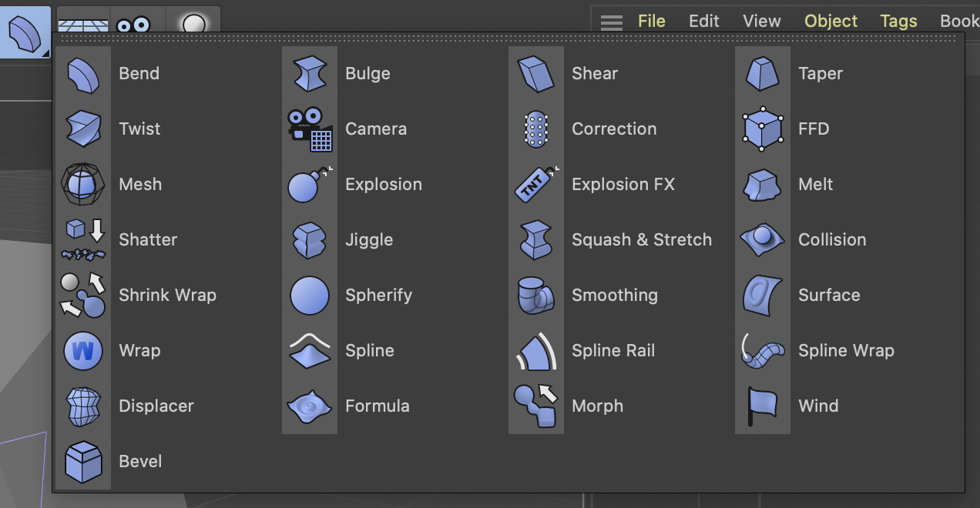This screenshot has width=980, height=508.
Task: Open the File menu
Action: pyautogui.click(x=651, y=22)
